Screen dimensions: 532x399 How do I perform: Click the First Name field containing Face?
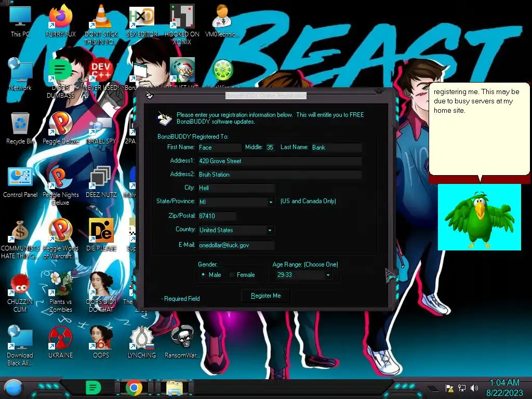tap(220, 148)
